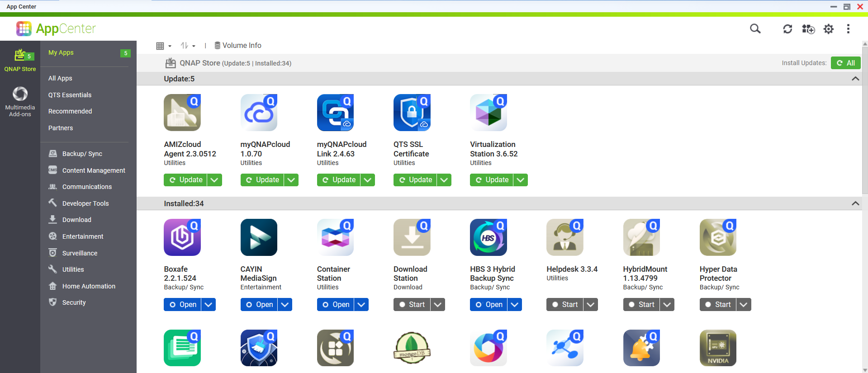
Task: Click the NVIDIA GPU driver app icon
Action: pos(718,348)
